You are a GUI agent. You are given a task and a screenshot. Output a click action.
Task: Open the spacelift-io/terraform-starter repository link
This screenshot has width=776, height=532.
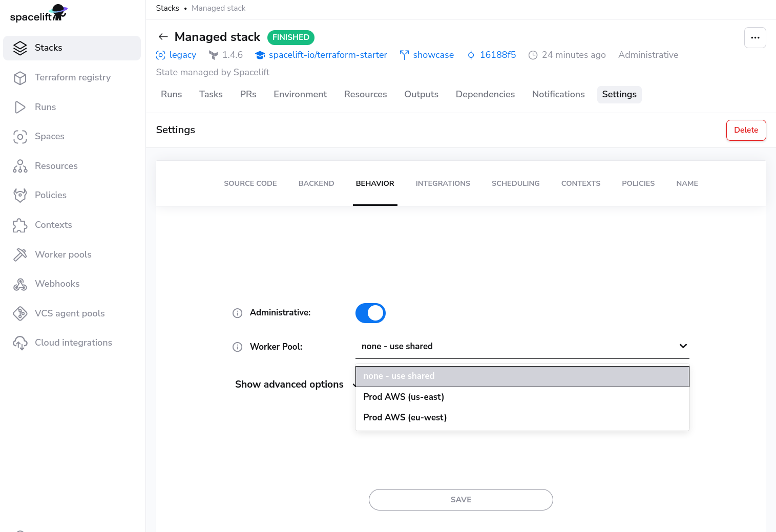tap(328, 55)
